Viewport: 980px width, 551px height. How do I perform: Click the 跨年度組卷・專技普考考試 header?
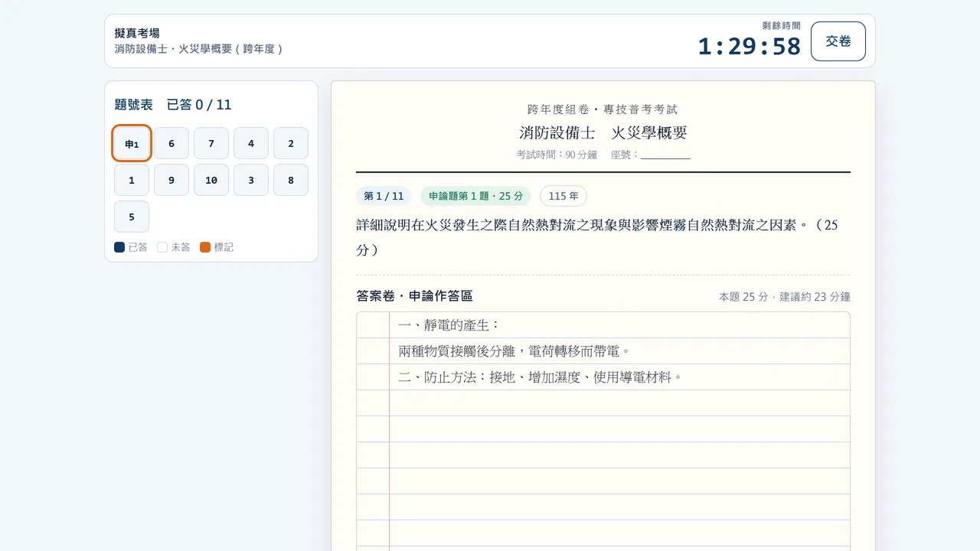603,109
